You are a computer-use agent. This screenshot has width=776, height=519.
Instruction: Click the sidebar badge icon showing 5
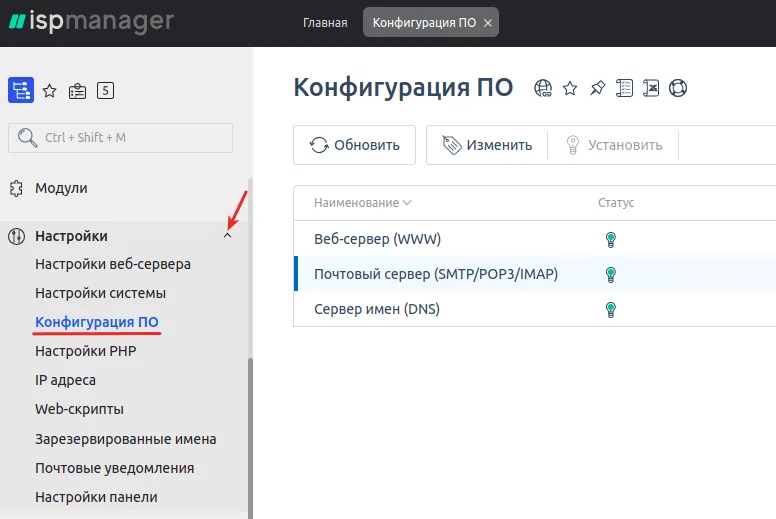click(x=105, y=91)
